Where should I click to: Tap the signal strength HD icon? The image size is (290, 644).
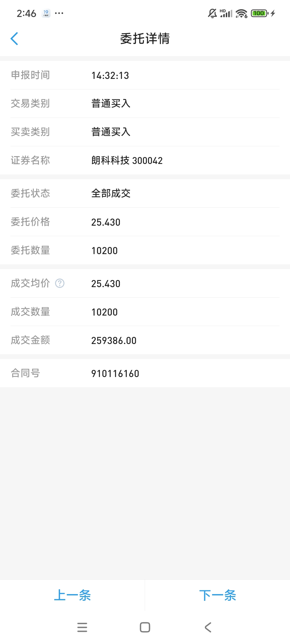pyautogui.click(x=226, y=13)
